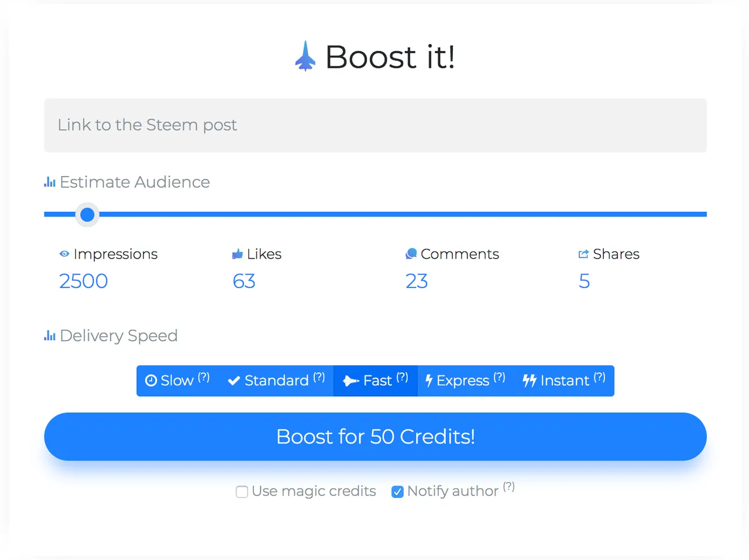
Task: Click the Likes value 63
Action: click(x=244, y=281)
